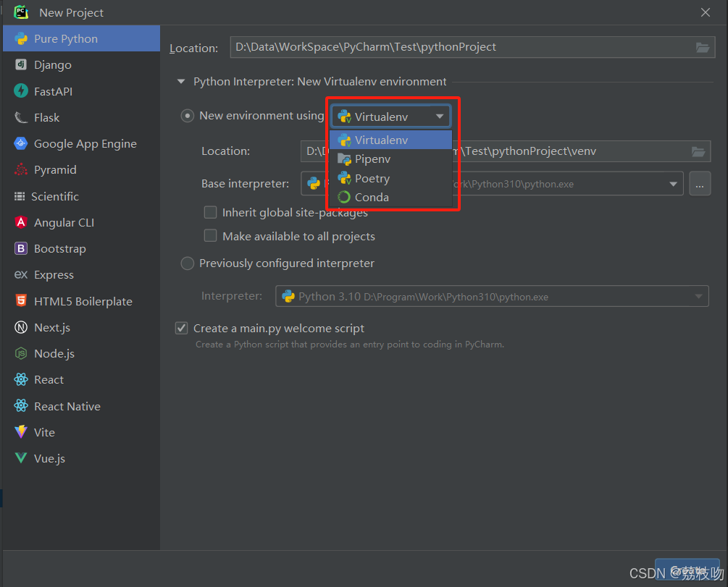Pick the Flask project icon
Viewport: 728px width, 587px height.
click(21, 117)
